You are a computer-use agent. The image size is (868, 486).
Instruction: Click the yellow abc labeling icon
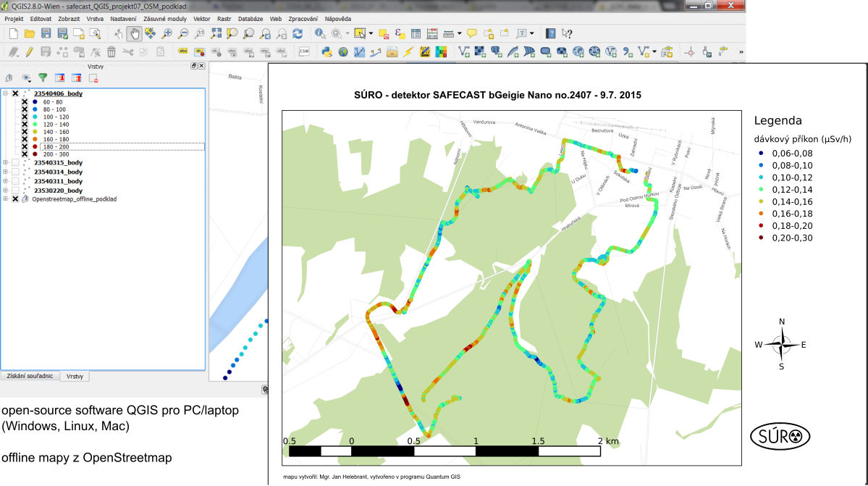182,52
